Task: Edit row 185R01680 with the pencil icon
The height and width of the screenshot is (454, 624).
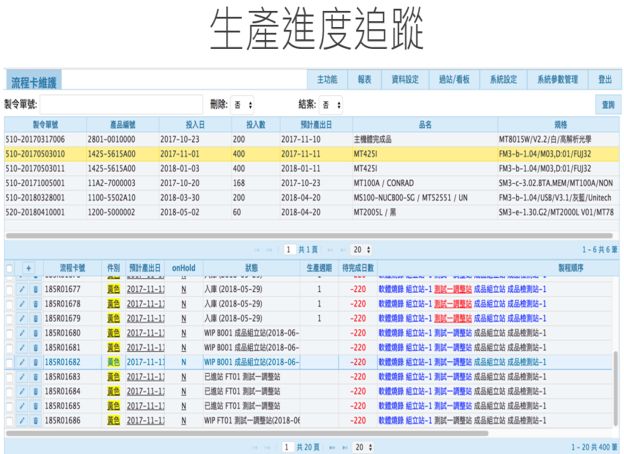Action: (x=19, y=334)
